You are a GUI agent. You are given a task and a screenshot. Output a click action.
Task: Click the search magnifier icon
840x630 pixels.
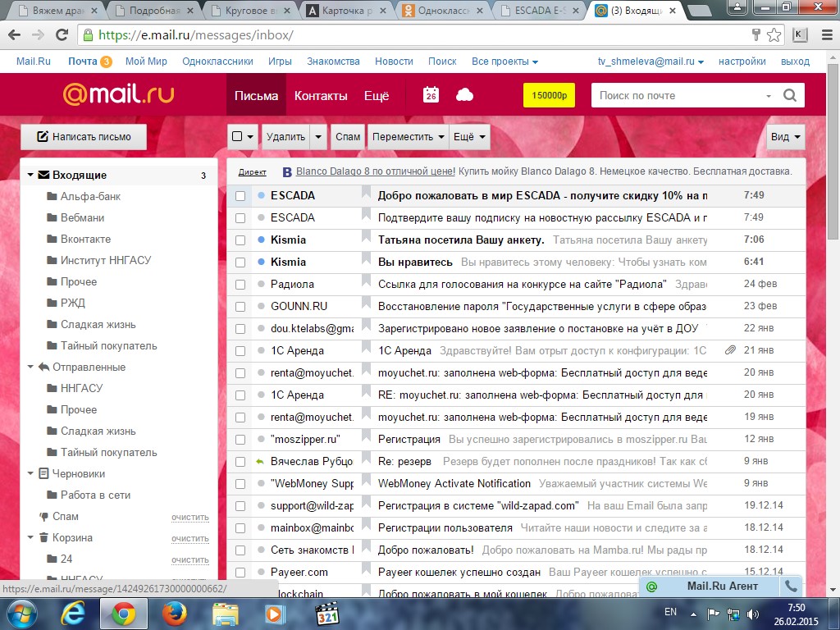pyautogui.click(x=790, y=95)
